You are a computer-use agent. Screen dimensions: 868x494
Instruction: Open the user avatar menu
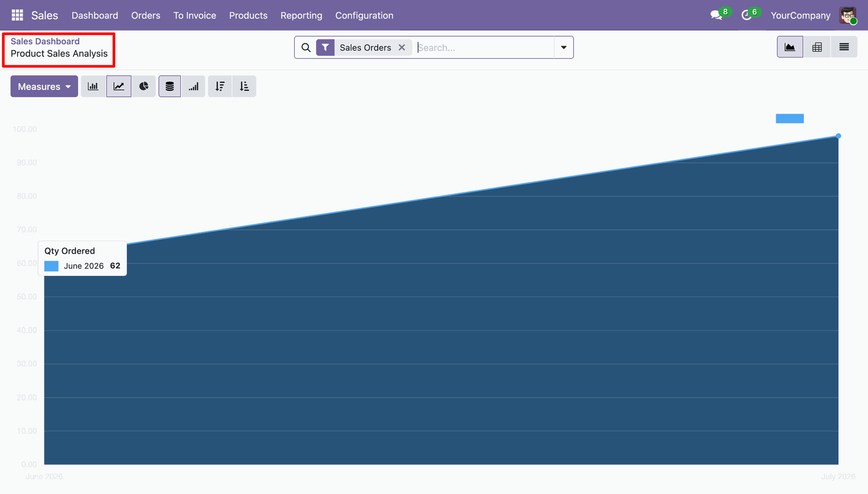coord(848,15)
